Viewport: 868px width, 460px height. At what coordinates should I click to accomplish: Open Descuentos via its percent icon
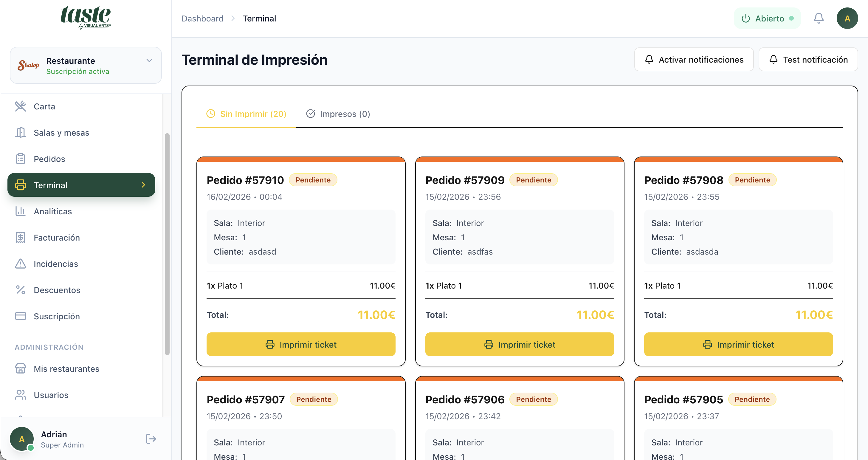pos(21,290)
